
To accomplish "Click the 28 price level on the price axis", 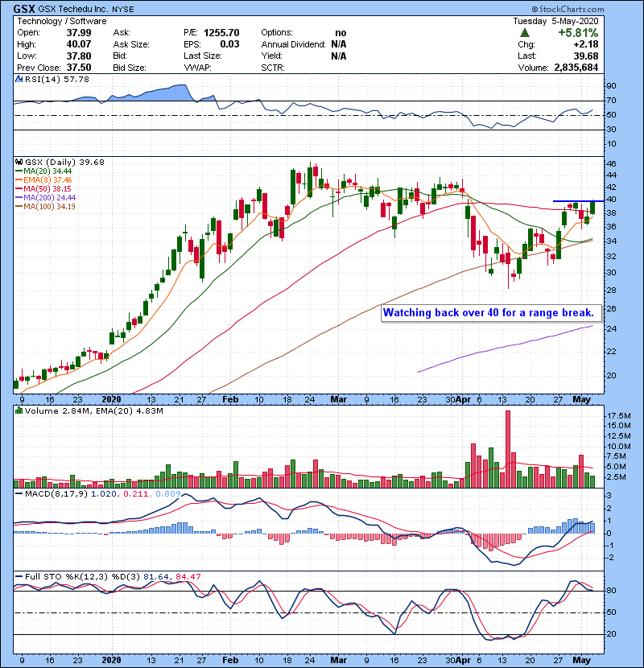I will [611, 291].
